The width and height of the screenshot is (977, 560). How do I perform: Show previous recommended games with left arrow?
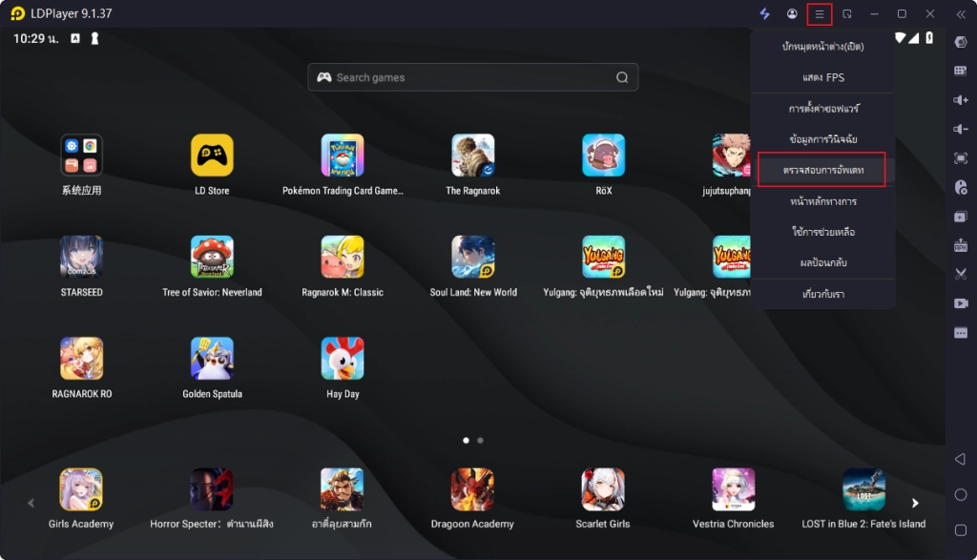tap(31, 503)
